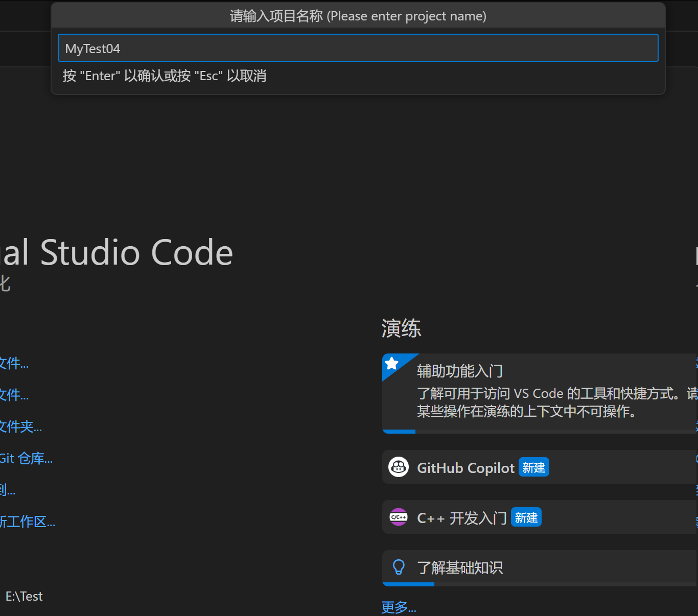Click the 新建 badge next to C++ 开发入门

[x=526, y=517]
